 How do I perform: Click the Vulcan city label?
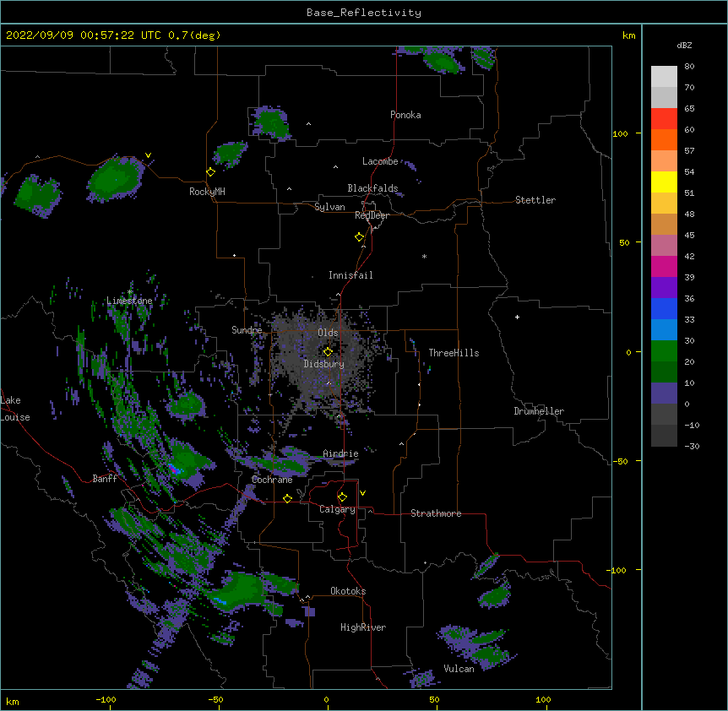tap(459, 669)
